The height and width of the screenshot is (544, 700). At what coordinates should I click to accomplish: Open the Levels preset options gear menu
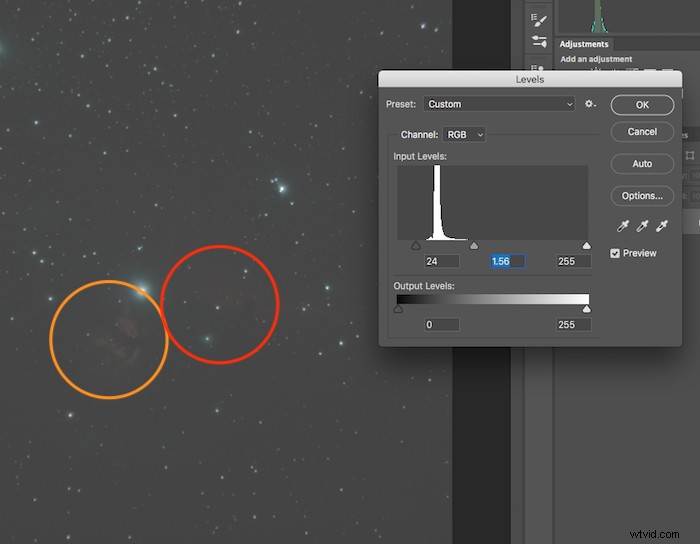(x=590, y=104)
